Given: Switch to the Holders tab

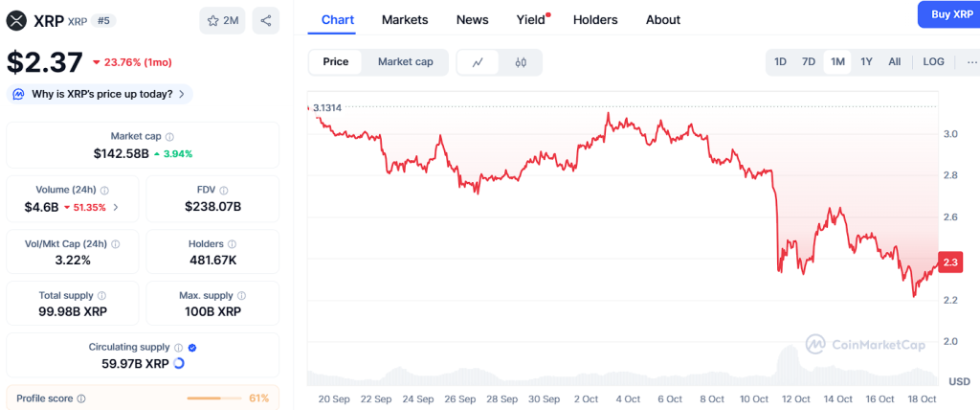Looking at the screenshot, I should 595,20.
